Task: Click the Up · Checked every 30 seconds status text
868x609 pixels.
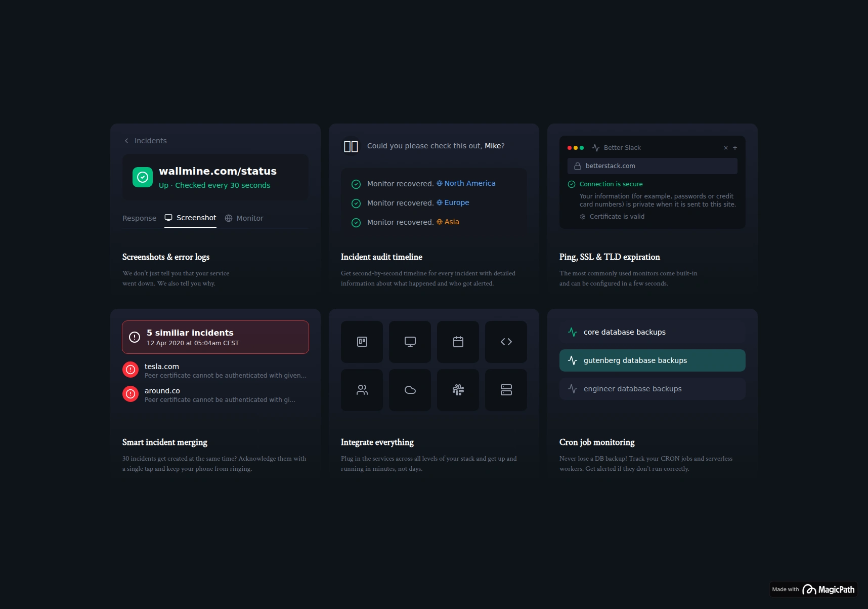Action: click(214, 185)
